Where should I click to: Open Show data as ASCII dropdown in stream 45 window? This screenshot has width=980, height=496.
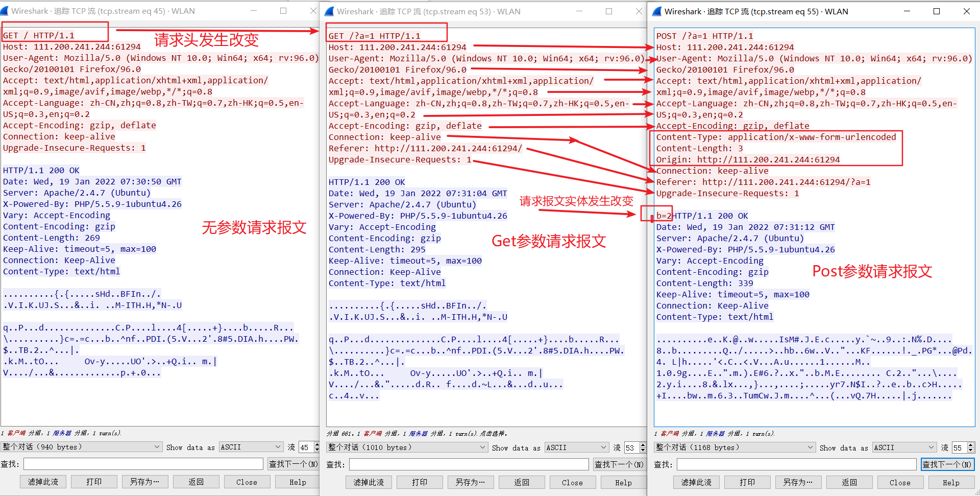tap(251, 447)
